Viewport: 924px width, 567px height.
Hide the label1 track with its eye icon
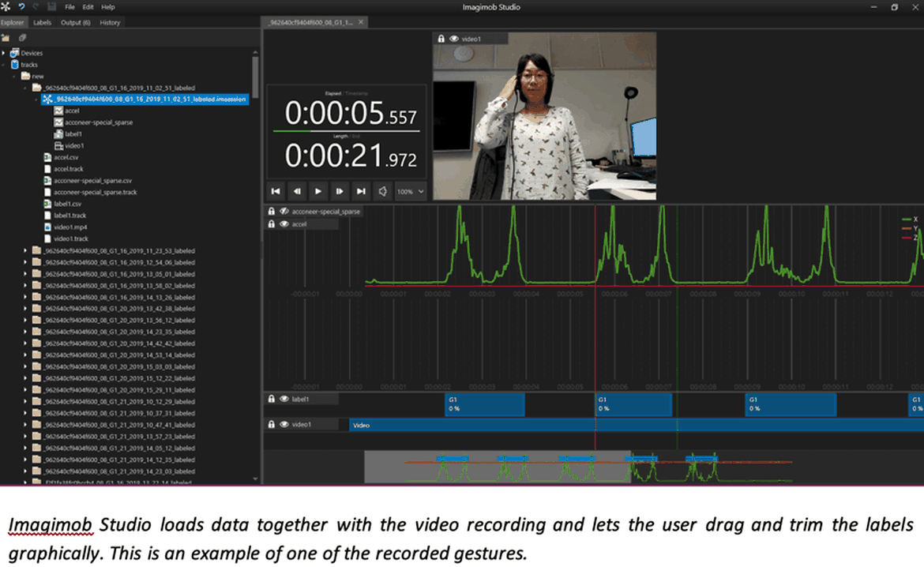284,399
